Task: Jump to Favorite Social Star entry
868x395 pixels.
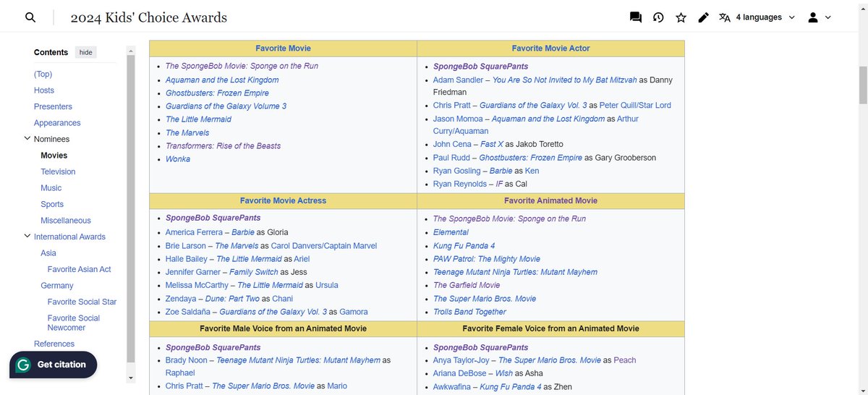Action: 82,302
